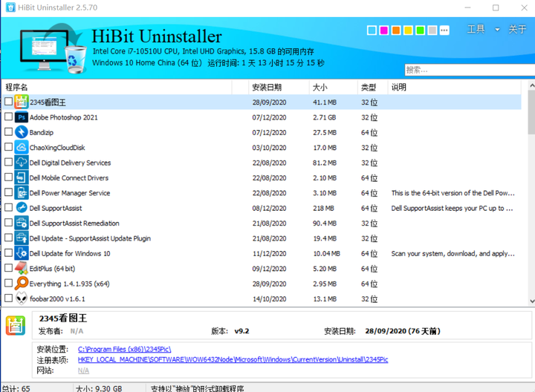Tick the ChaoXingCloudDisk checkbox
This screenshot has height=392, width=535.
point(8,147)
